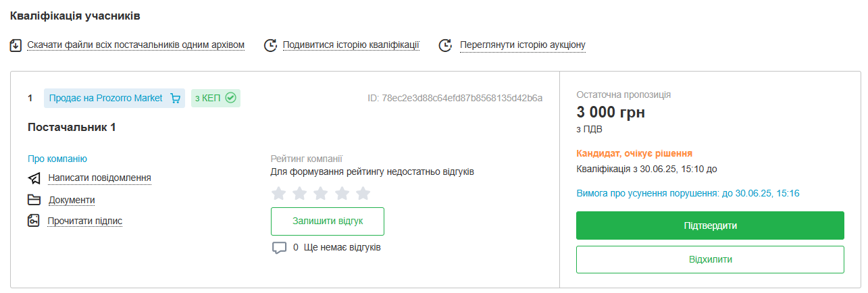The height and width of the screenshot is (293, 868).
Task: Open the violation remedy requirement link
Action: click(688, 193)
